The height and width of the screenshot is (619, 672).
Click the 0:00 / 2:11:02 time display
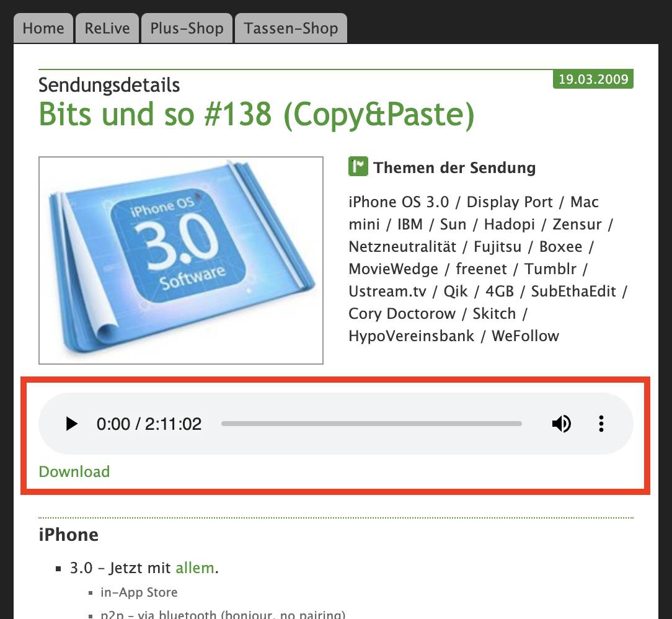tap(149, 424)
